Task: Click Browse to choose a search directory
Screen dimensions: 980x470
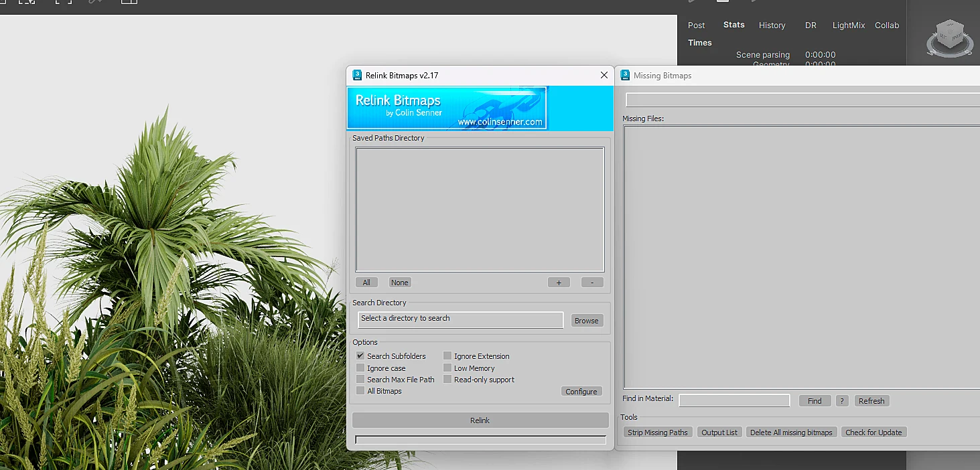Action: pos(586,321)
